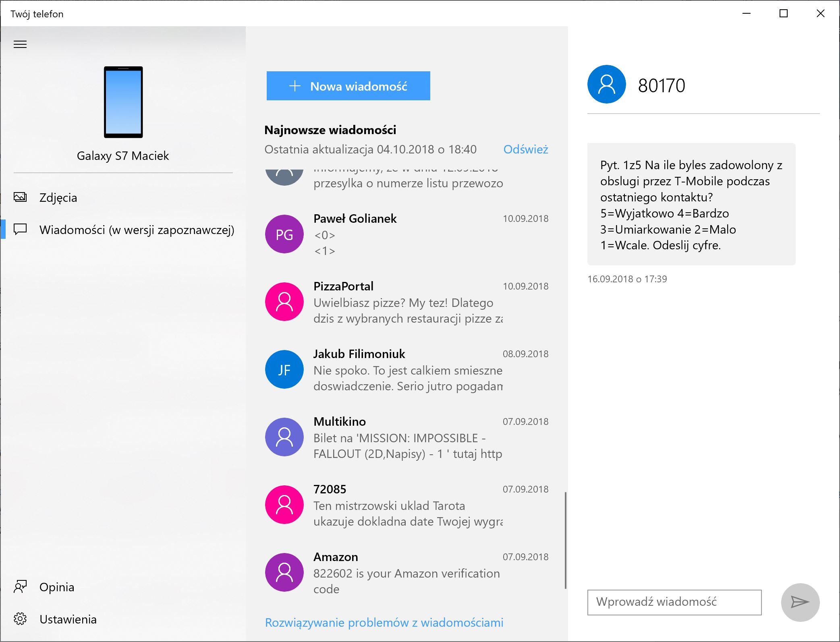
Task: Click the T-Mobile survey message bubble
Action: tap(691, 204)
